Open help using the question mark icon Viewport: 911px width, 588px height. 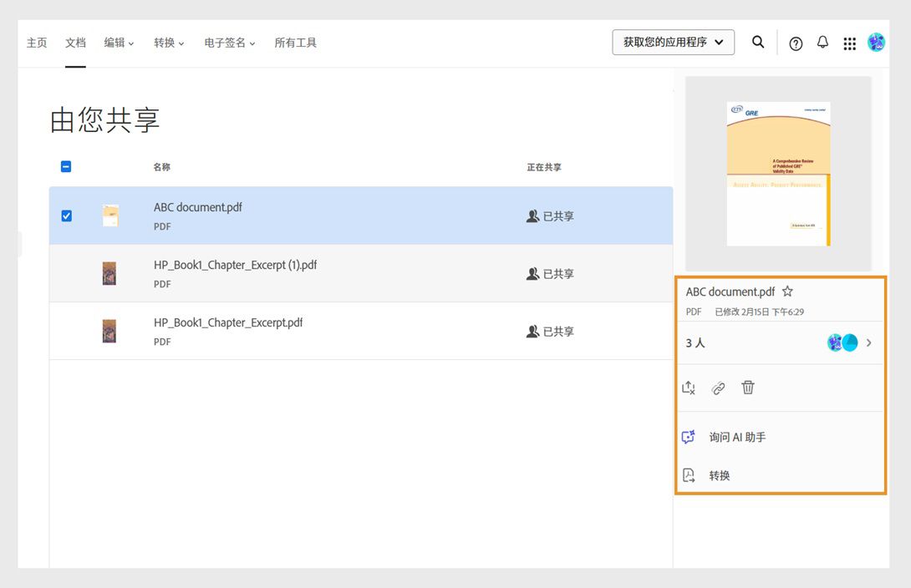tap(795, 43)
